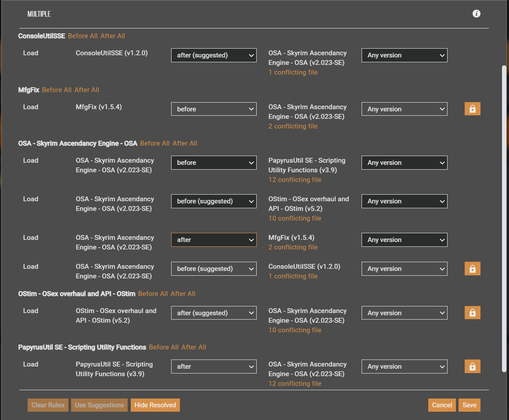
Task: Click the Use Suggestions button
Action: pyautogui.click(x=99, y=405)
